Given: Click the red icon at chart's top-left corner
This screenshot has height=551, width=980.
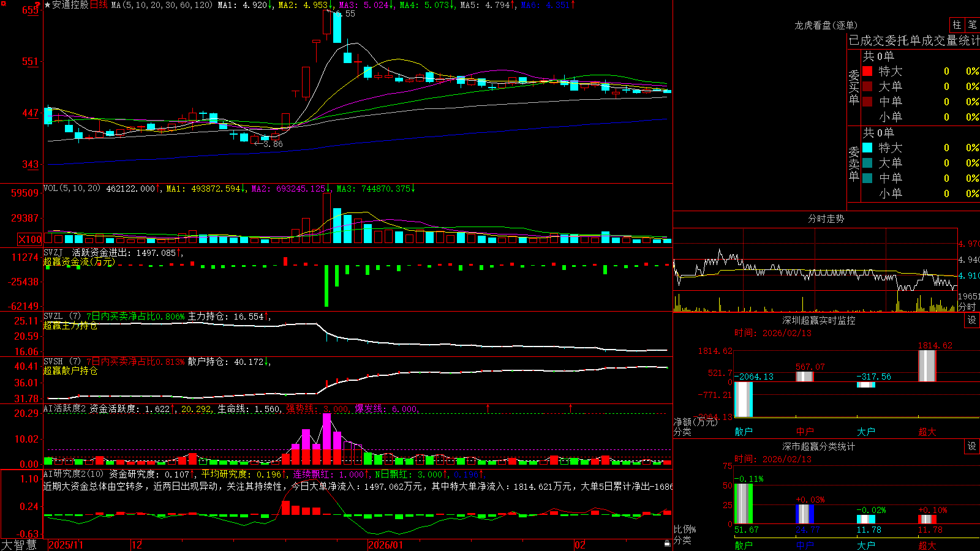Looking at the screenshot, I should [x=2, y=2].
